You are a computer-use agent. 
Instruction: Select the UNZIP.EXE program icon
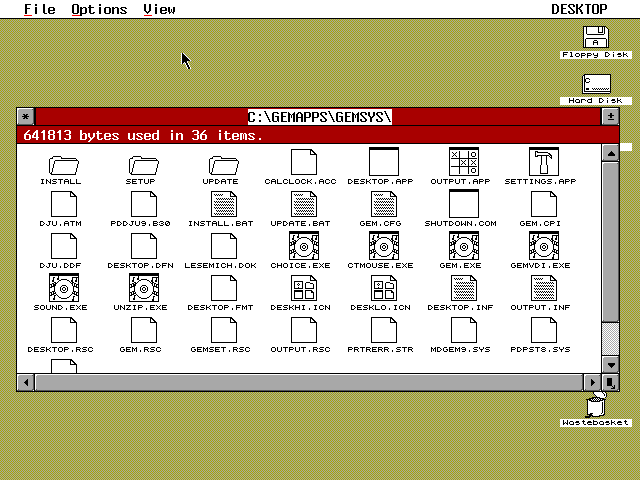(144, 288)
